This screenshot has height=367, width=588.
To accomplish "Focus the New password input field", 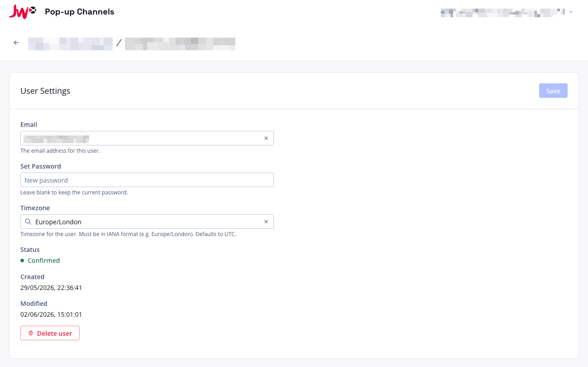I will click(147, 180).
